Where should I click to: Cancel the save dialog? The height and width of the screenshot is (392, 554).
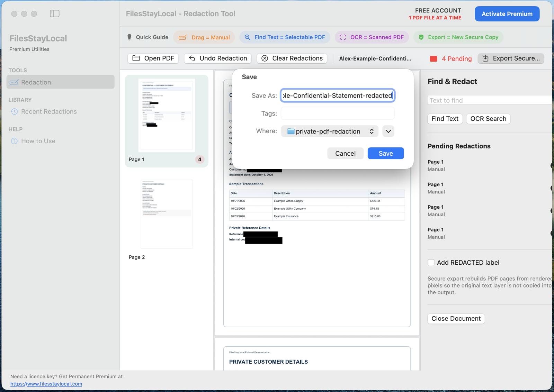point(345,153)
